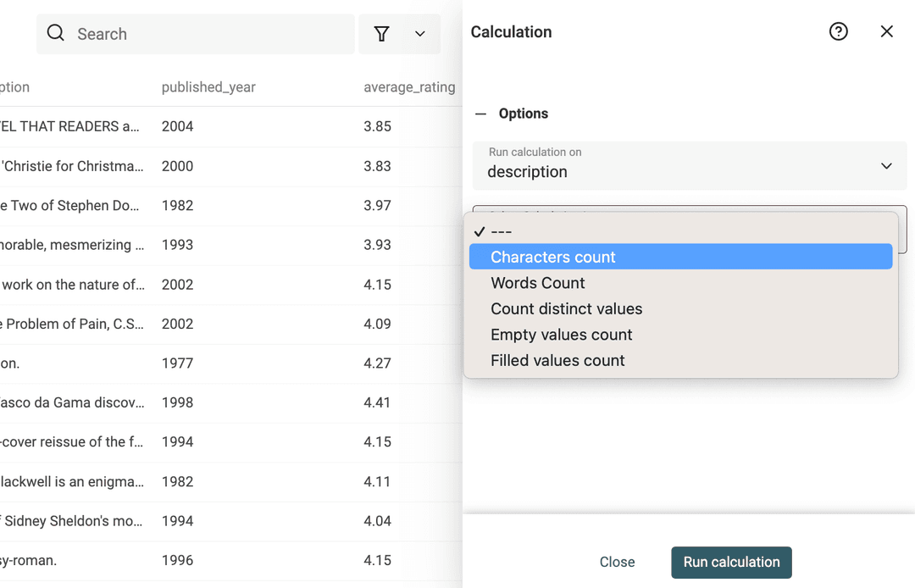The width and height of the screenshot is (915, 588).
Task: Open the 'Run calculation on' dropdown
Action: click(x=689, y=165)
